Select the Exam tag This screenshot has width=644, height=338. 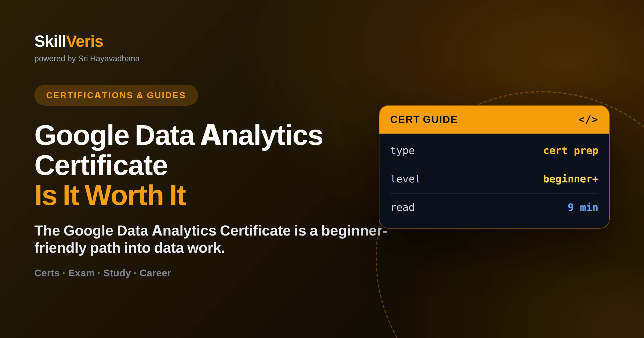pos(81,273)
